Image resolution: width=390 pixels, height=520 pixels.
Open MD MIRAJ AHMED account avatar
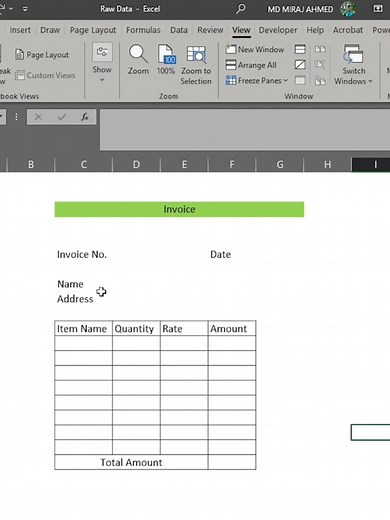coord(348,9)
